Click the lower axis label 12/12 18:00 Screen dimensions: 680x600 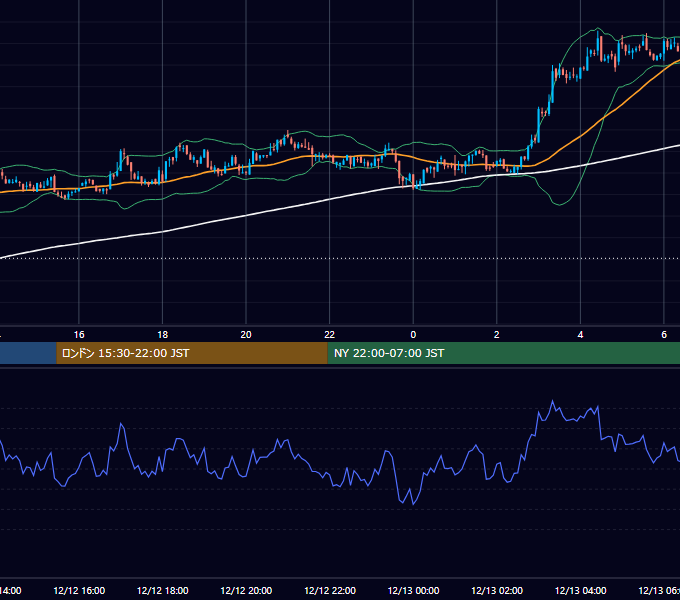(x=163, y=590)
